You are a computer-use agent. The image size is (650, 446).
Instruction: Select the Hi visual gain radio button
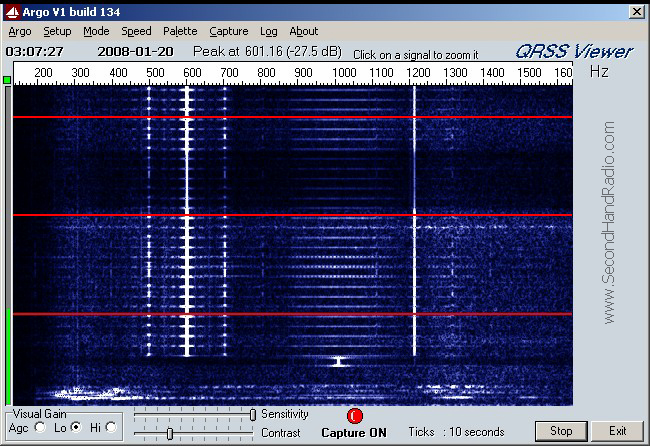point(111,427)
